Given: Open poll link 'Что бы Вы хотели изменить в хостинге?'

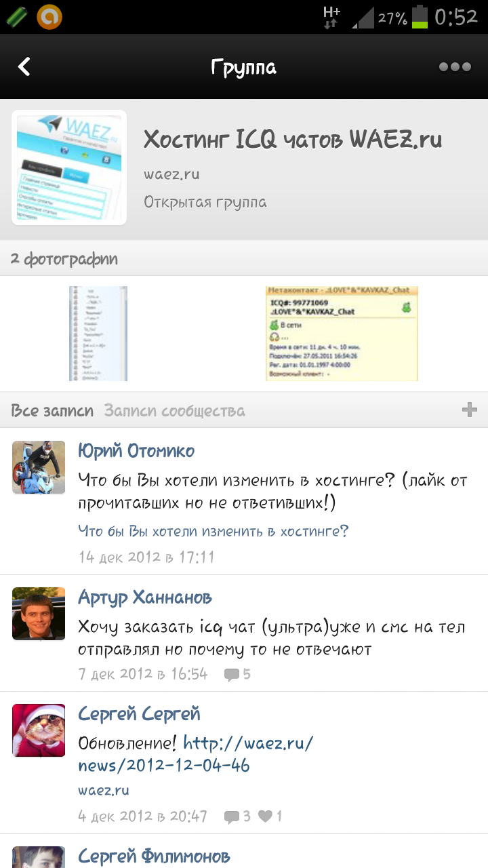Looking at the screenshot, I should pos(213,530).
